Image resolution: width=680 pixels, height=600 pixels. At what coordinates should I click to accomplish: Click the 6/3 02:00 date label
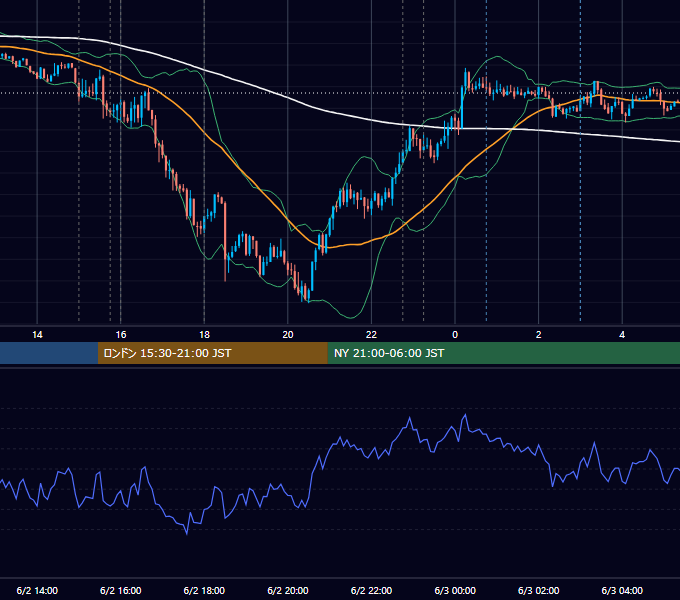coord(539,590)
